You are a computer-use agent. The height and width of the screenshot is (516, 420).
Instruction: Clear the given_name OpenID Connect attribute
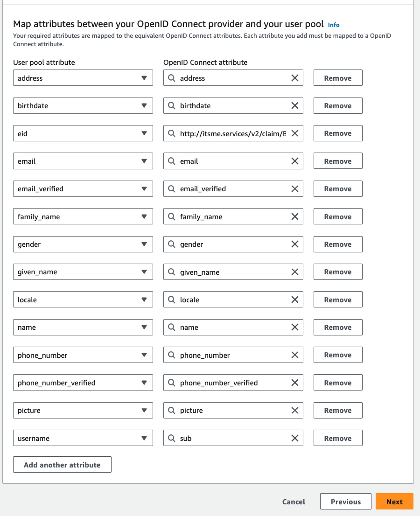[x=294, y=272]
